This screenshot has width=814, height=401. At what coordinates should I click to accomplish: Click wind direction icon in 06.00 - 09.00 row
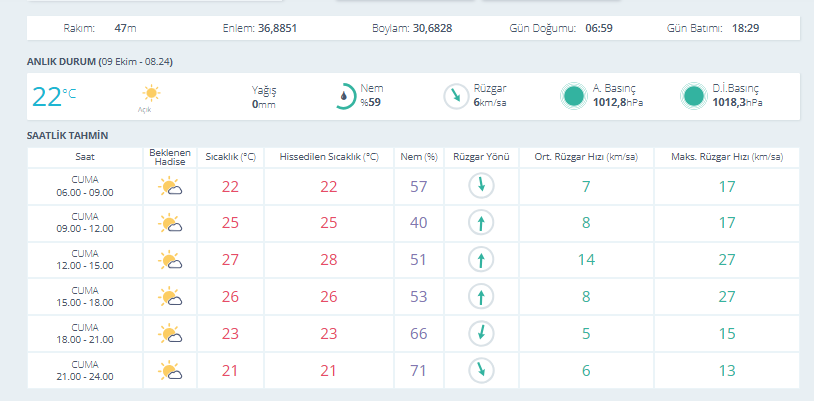481,186
